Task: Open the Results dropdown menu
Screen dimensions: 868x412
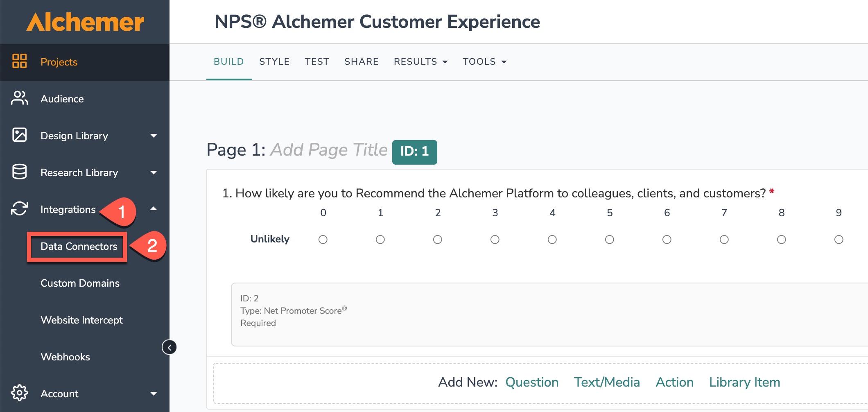Action: pos(420,61)
